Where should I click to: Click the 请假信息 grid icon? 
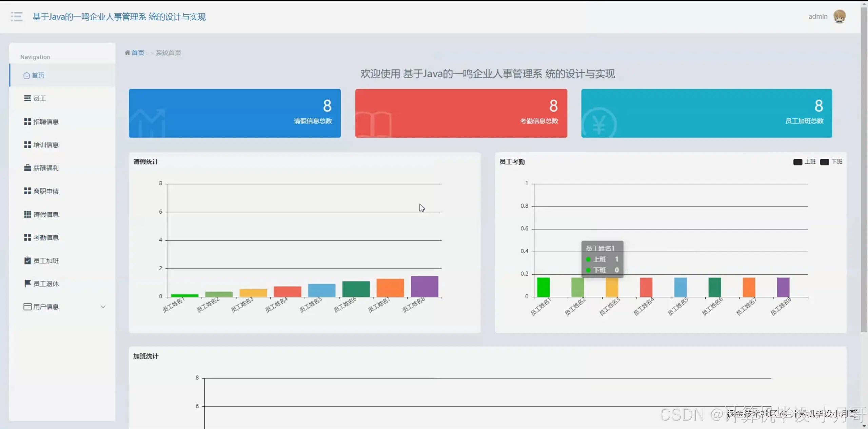27,214
